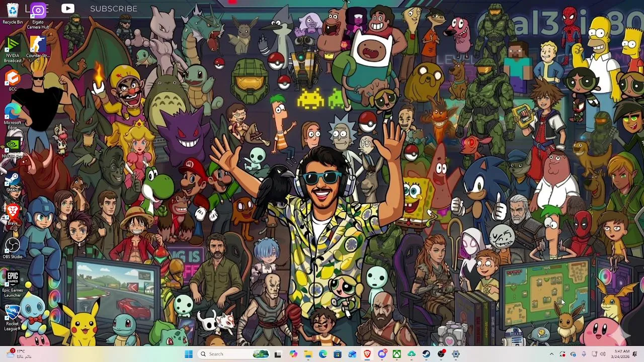This screenshot has width=644, height=362.
Task: Open the Steam desktop shortcut
Action: click(13, 182)
